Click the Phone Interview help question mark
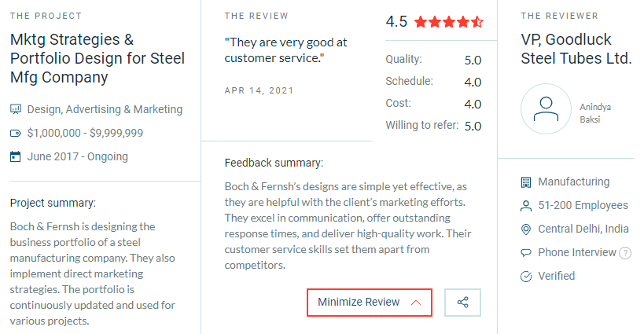Image resolution: width=644 pixels, height=334 pixels. pos(624,253)
